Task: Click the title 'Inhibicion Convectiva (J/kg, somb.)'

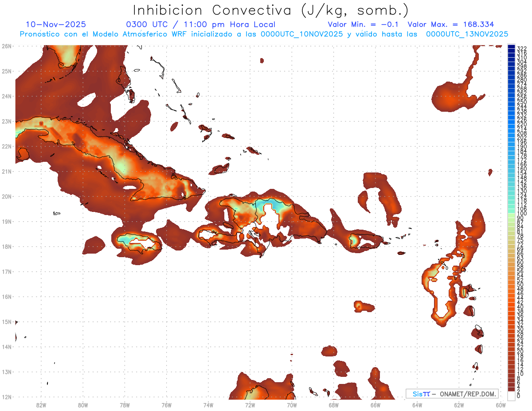Action: 271,10
